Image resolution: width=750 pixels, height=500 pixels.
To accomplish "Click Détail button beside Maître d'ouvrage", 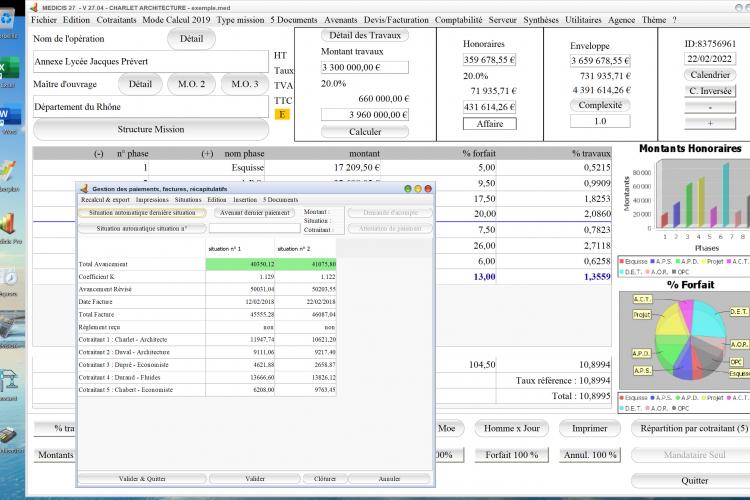I will tap(140, 84).
